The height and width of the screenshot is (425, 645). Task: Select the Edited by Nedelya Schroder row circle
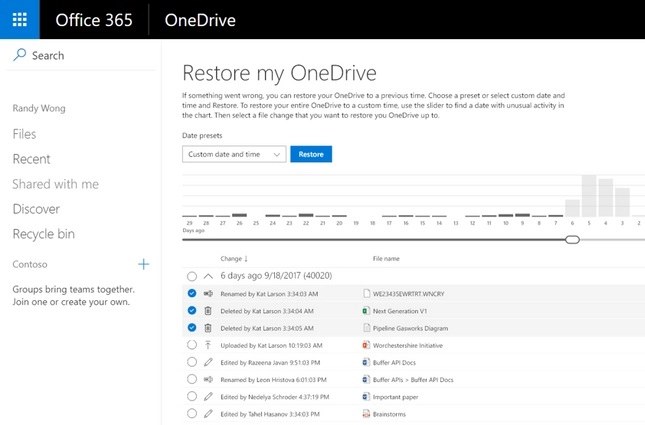tap(192, 396)
